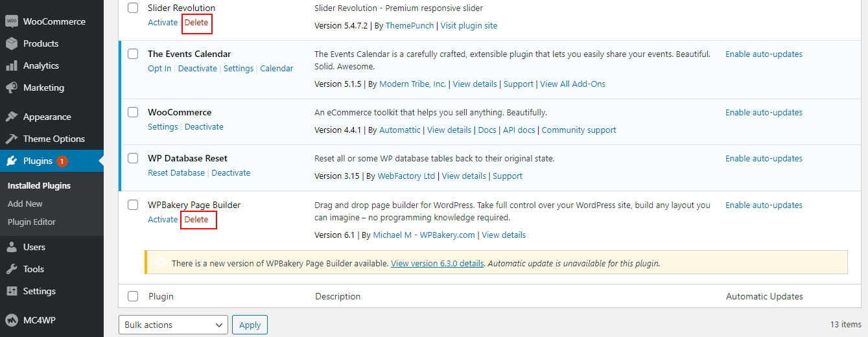Open the Add New plugin submenu
Viewport: 868px width, 337px height.
25,203
